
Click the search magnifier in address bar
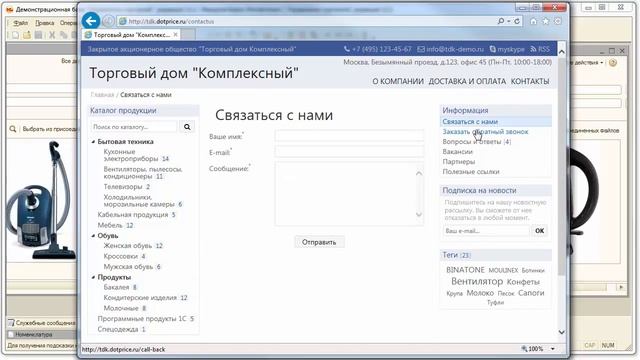click(x=501, y=21)
